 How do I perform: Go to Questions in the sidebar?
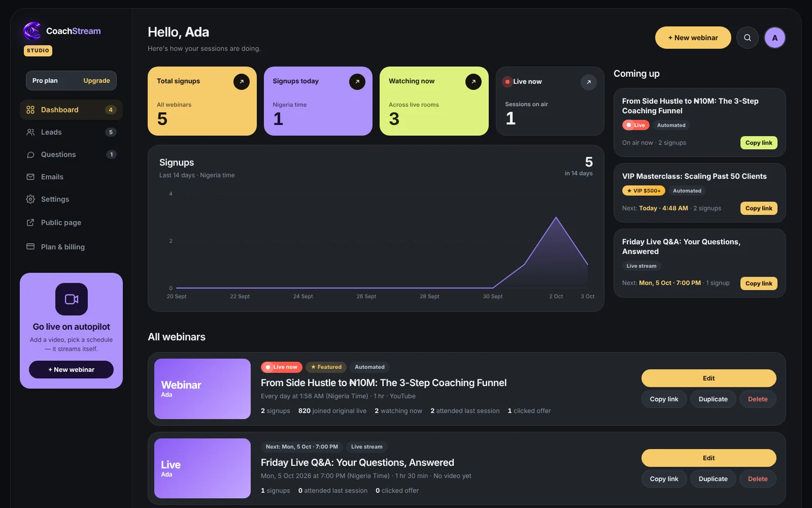point(71,154)
